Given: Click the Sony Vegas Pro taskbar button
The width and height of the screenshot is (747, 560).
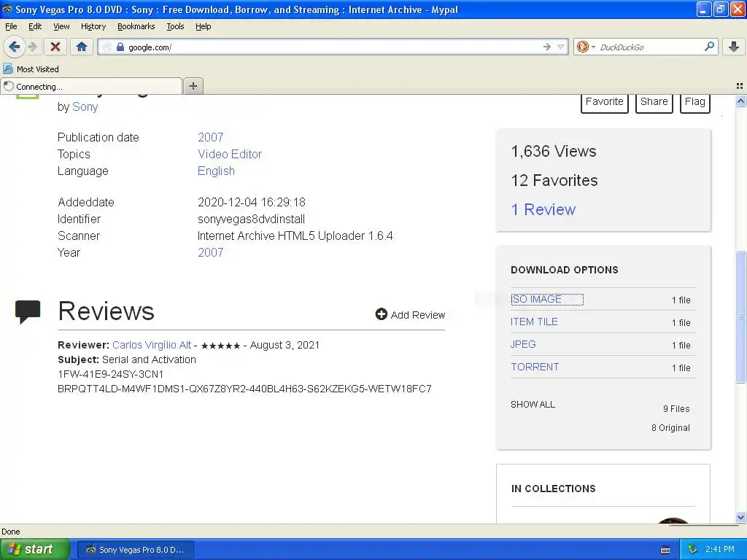Looking at the screenshot, I should click(135, 550).
